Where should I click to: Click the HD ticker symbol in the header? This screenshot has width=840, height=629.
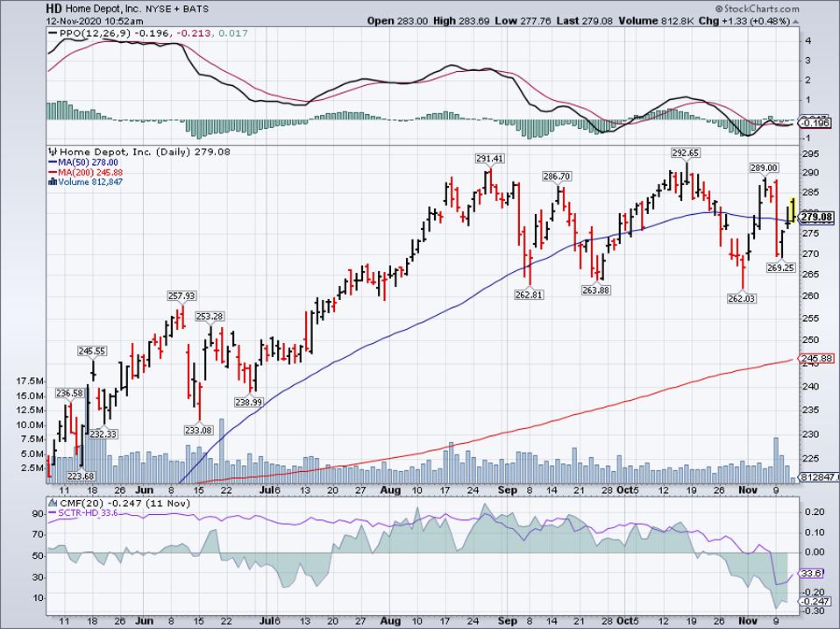click(53, 9)
